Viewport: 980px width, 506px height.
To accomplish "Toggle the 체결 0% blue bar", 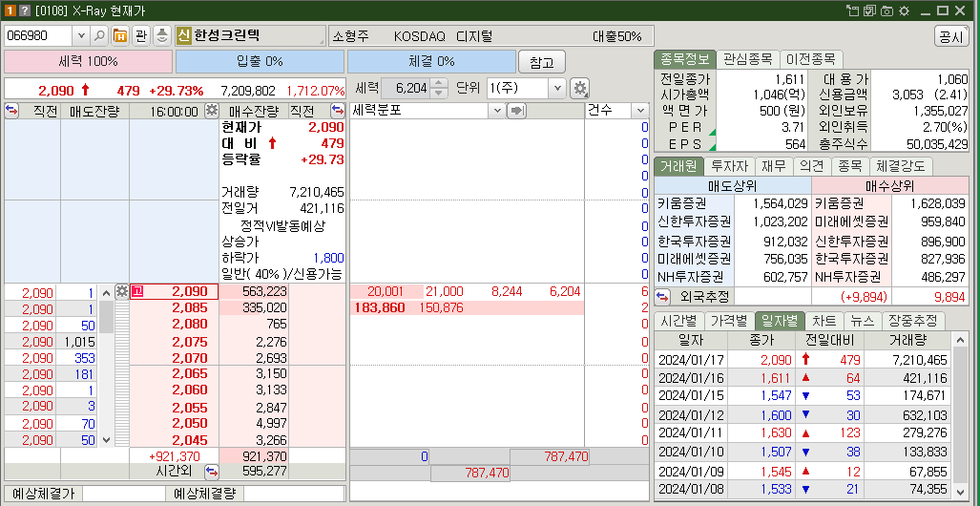I will pos(432,62).
